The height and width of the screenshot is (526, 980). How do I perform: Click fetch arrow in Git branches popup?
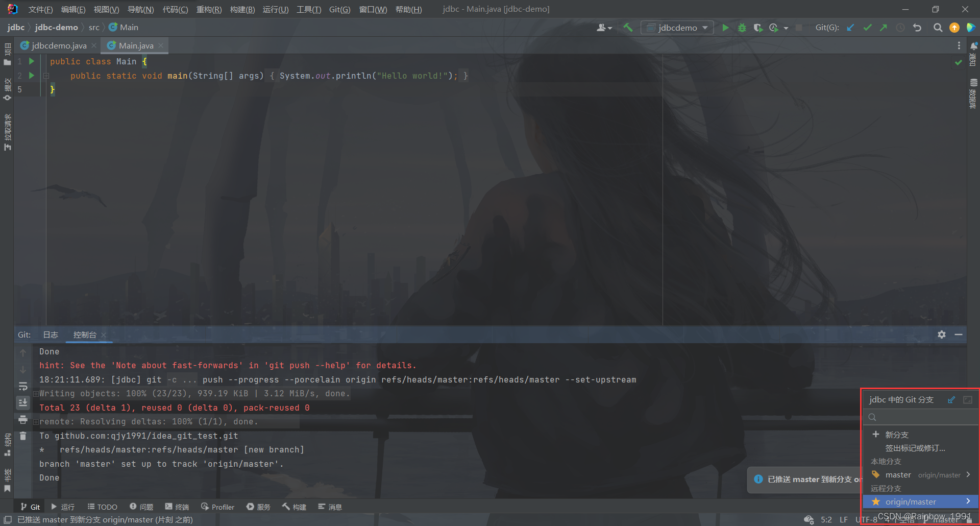[951, 400]
